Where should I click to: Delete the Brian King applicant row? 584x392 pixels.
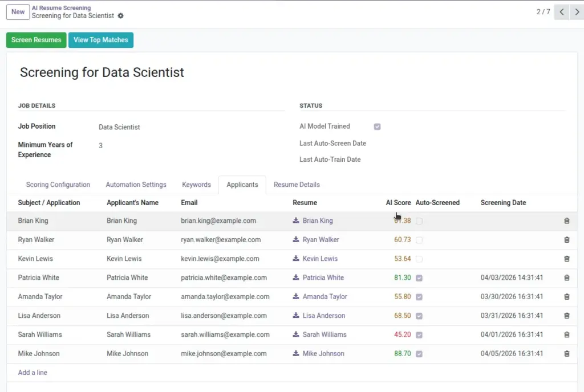coord(566,220)
